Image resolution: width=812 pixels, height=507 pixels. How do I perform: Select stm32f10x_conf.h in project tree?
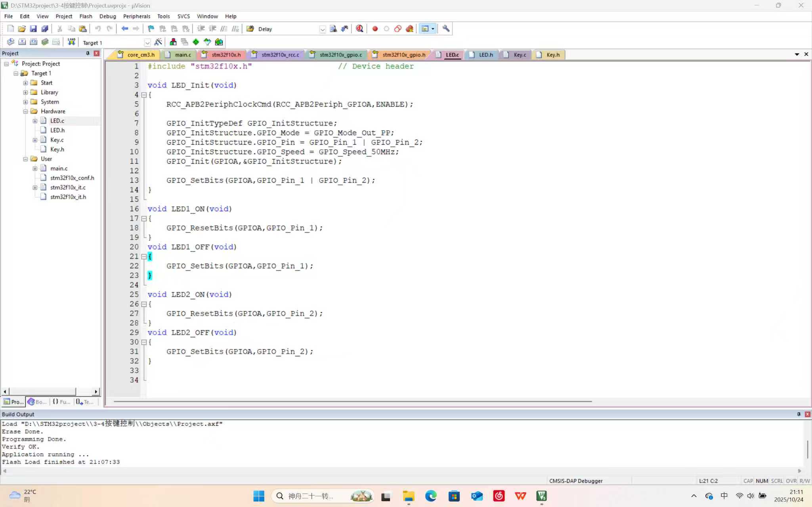pyautogui.click(x=72, y=178)
